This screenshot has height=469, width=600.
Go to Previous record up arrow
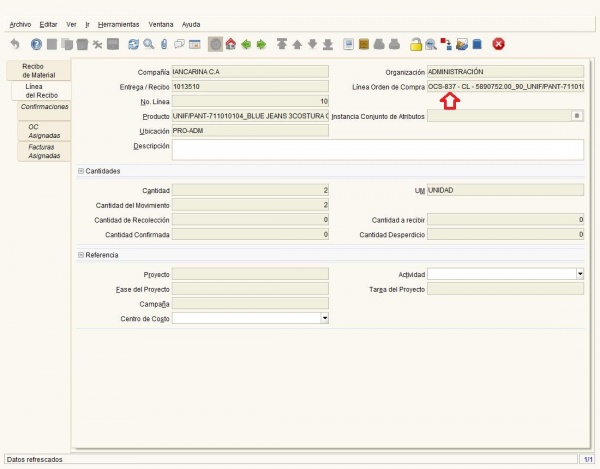tap(297, 44)
